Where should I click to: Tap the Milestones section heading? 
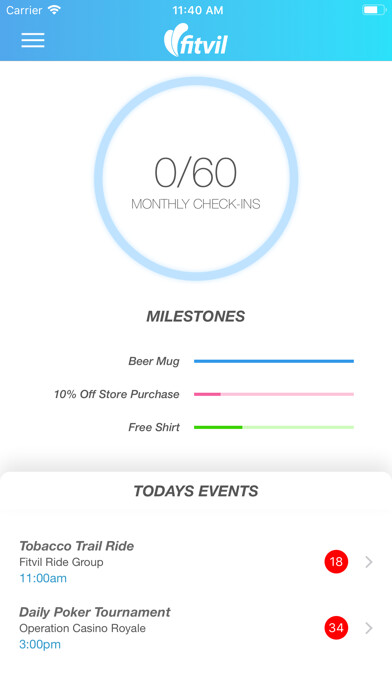(x=196, y=316)
